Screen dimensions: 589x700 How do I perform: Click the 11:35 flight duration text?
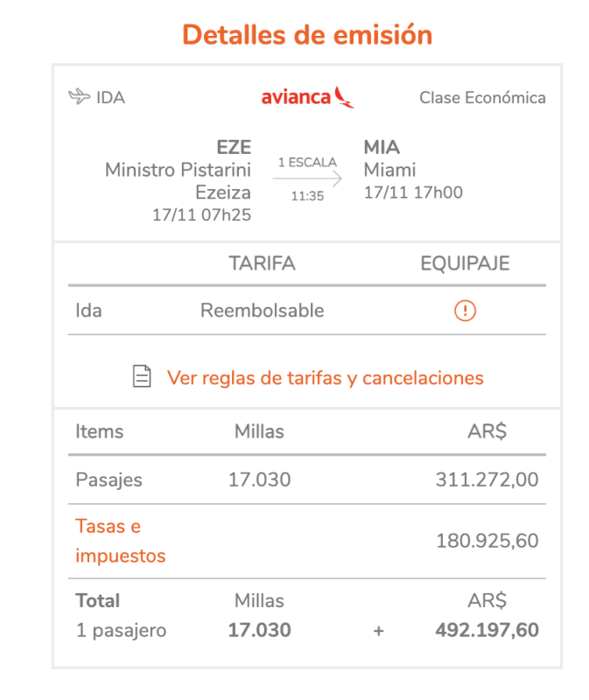pyautogui.click(x=307, y=196)
